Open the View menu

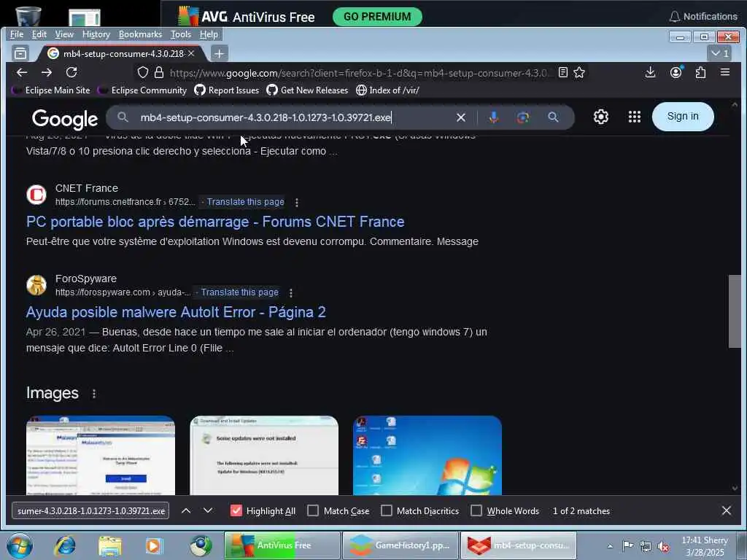pos(64,34)
